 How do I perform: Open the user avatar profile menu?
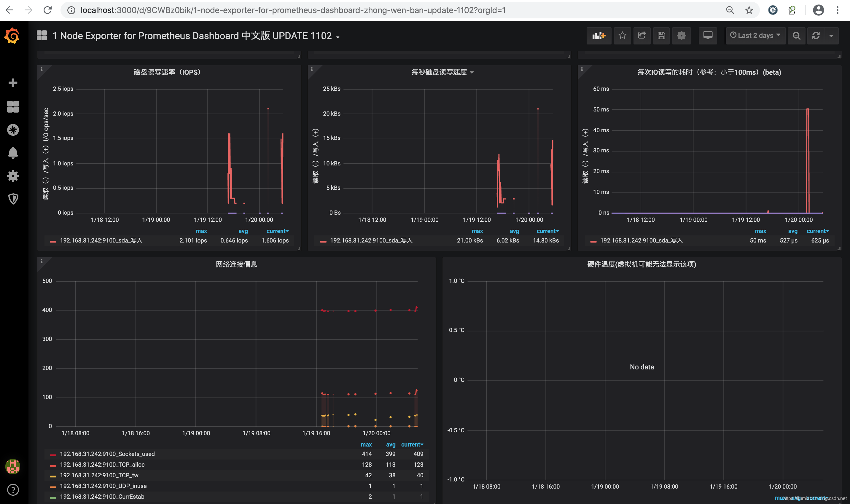(x=13, y=467)
